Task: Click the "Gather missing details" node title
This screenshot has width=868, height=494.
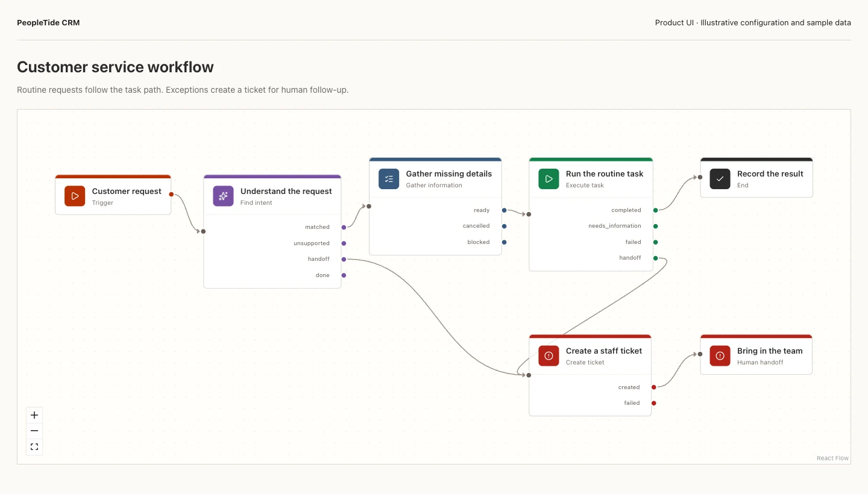Action: pos(449,174)
